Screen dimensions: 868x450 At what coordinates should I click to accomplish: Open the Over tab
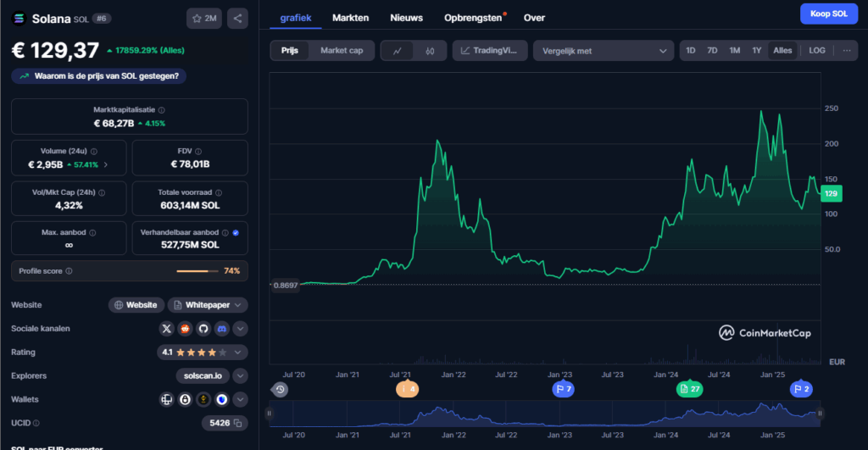[534, 18]
